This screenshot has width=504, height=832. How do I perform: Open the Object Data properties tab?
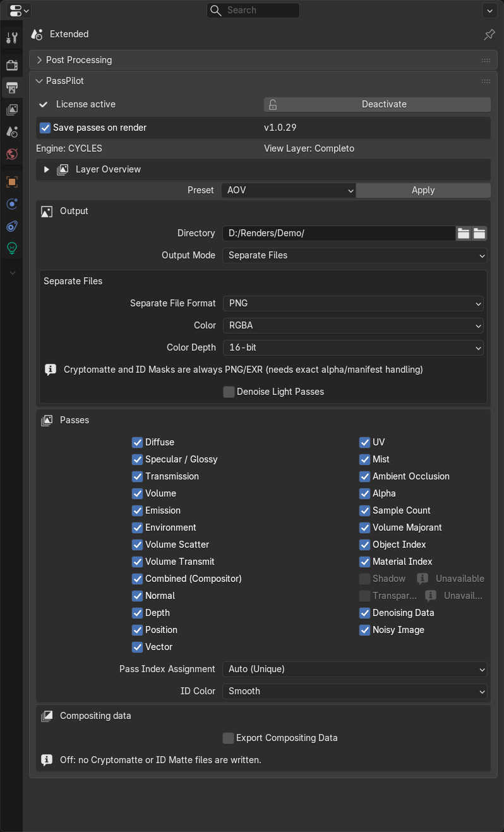click(x=11, y=248)
